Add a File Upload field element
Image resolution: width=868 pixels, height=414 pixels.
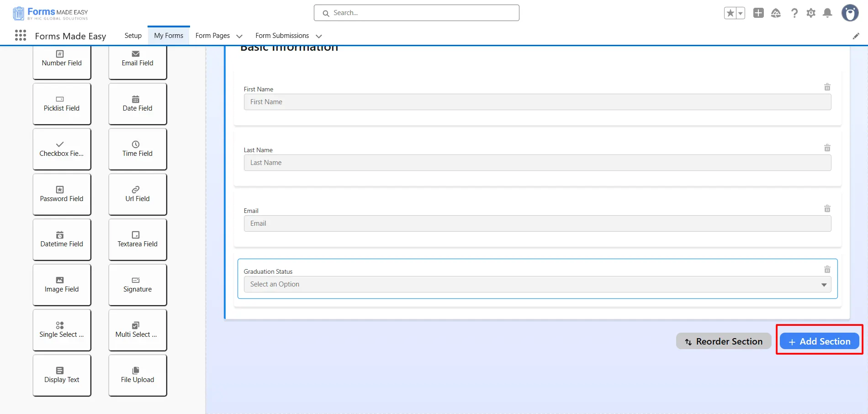138,375
